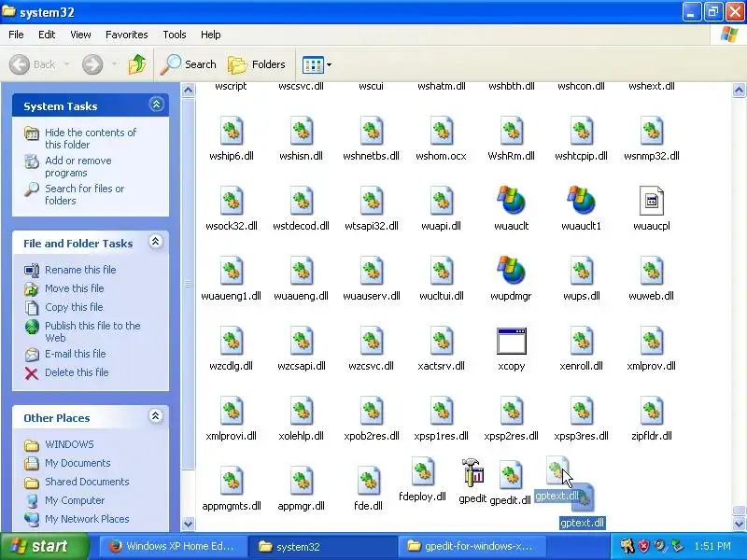Open the Favorites menu

click(127, 35)
